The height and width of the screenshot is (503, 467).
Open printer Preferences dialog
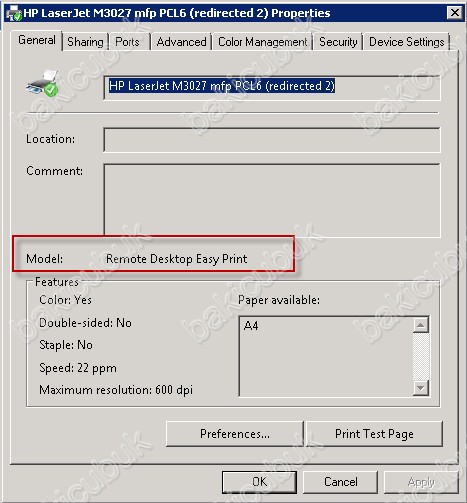point(235,434)
